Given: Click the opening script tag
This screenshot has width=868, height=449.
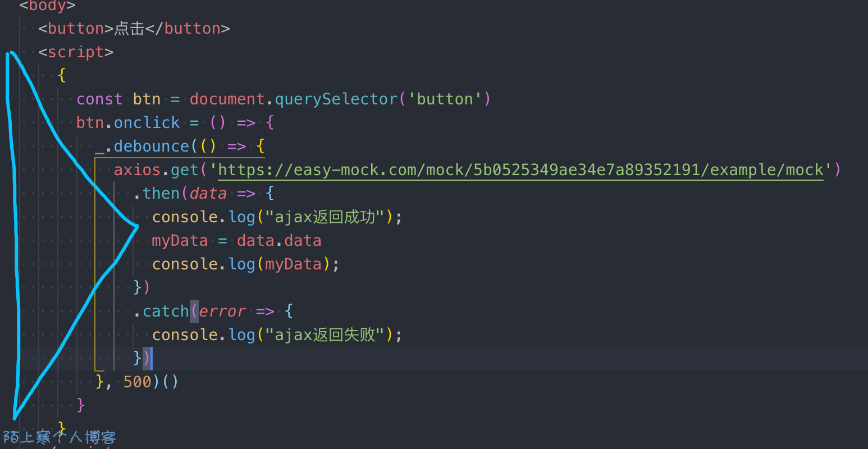Looking at the screenshot, I should (x=76, y=52).
